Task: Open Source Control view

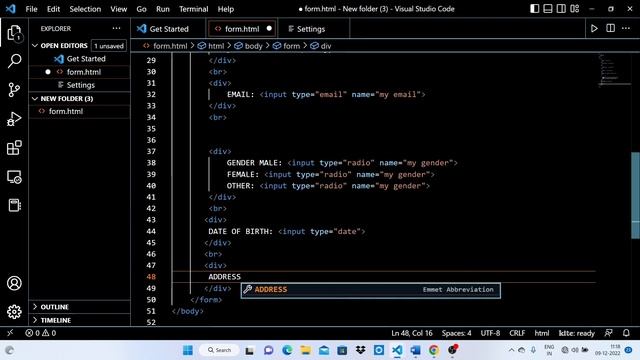Action: click(x=14, y=90)
